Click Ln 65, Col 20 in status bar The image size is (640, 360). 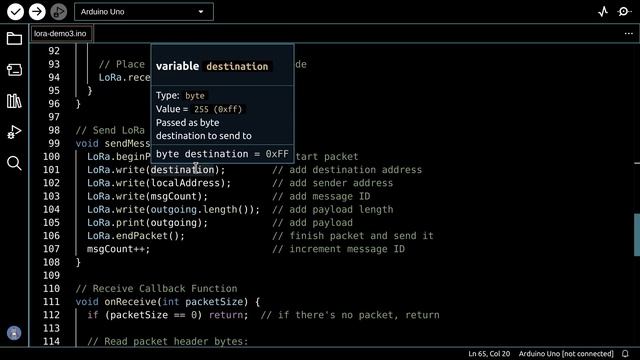(x=489, y=353)
